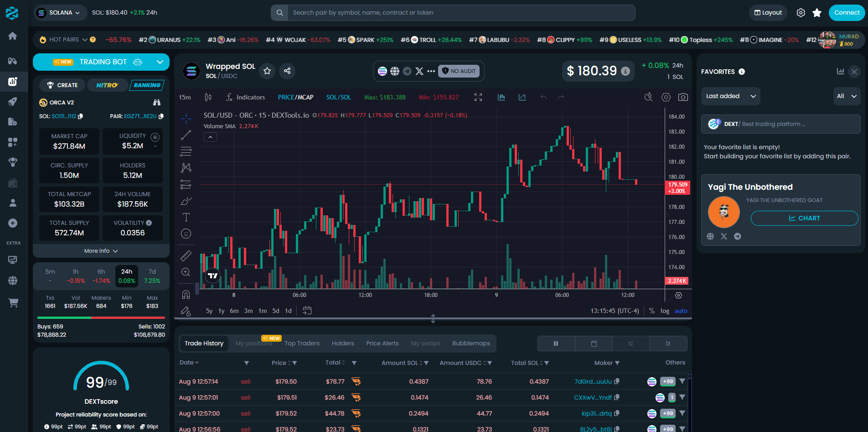Image resolution: width=868 pixels, height=432 pixels.
Task: Switch to the Top Traders tab
Action: tap(302, 343)
